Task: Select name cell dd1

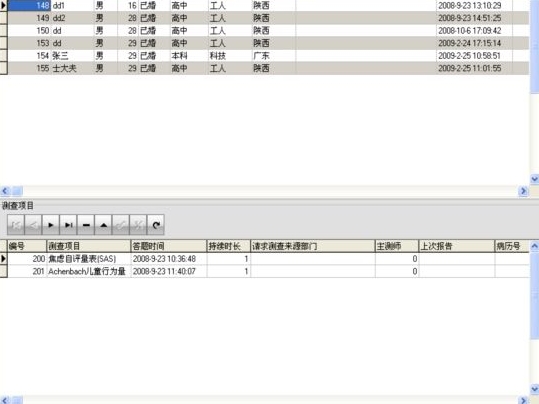Action: (72, 6)
